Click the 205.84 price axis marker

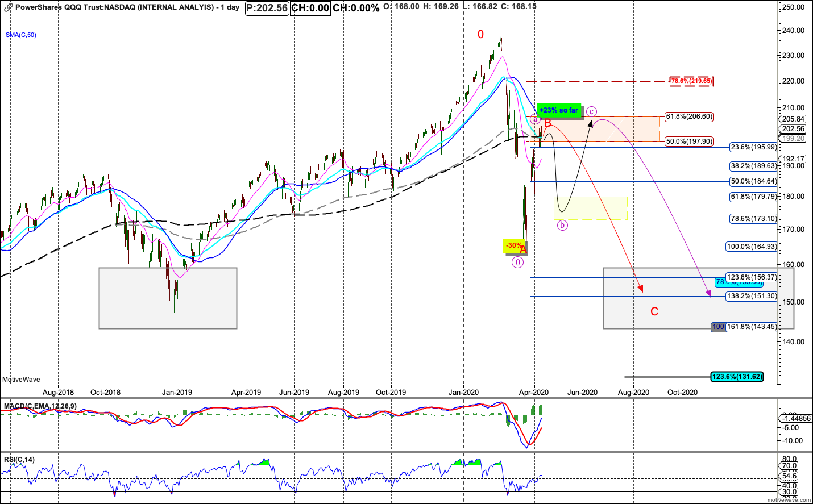click(x=793, y=119)
